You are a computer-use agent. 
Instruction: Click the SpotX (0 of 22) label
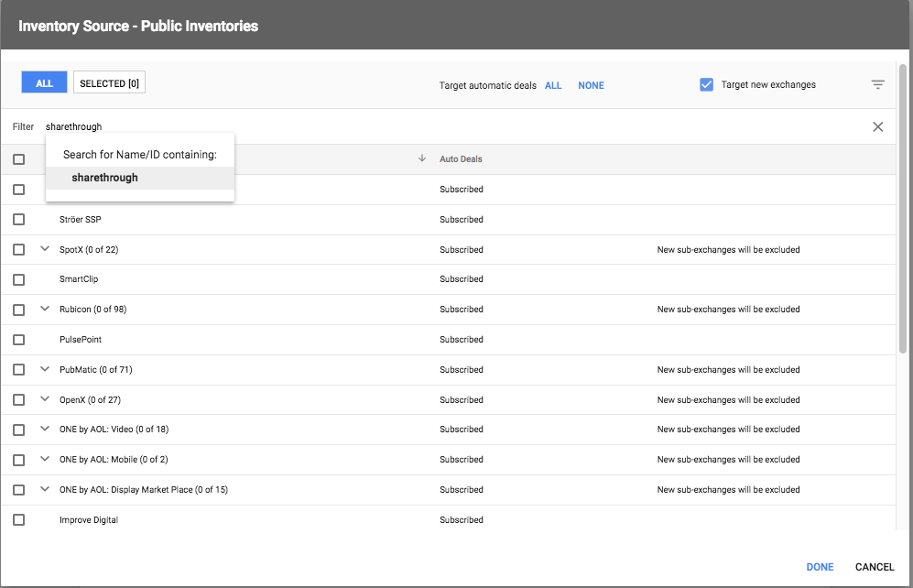point(89,250)
